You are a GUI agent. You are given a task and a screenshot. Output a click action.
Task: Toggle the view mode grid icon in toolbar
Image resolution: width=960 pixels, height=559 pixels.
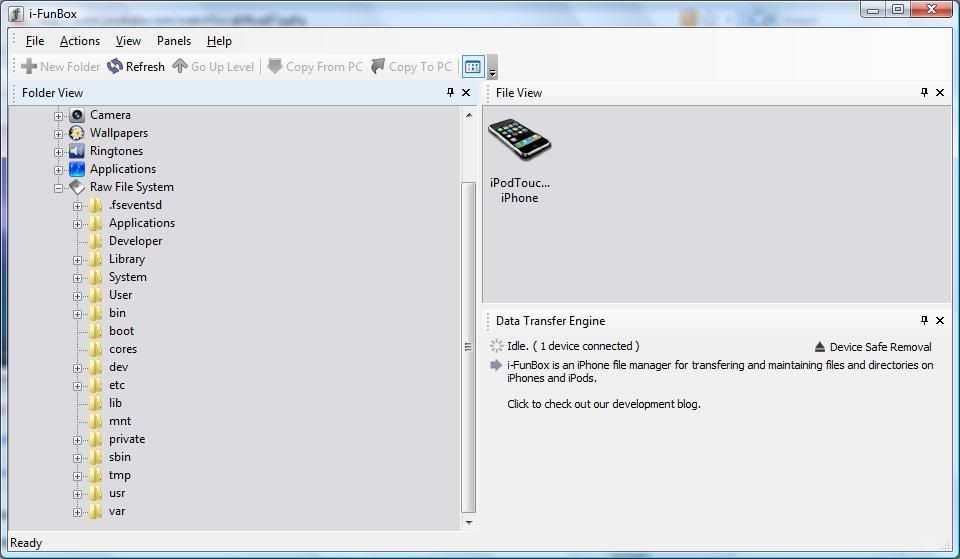[x=473, y=67]
